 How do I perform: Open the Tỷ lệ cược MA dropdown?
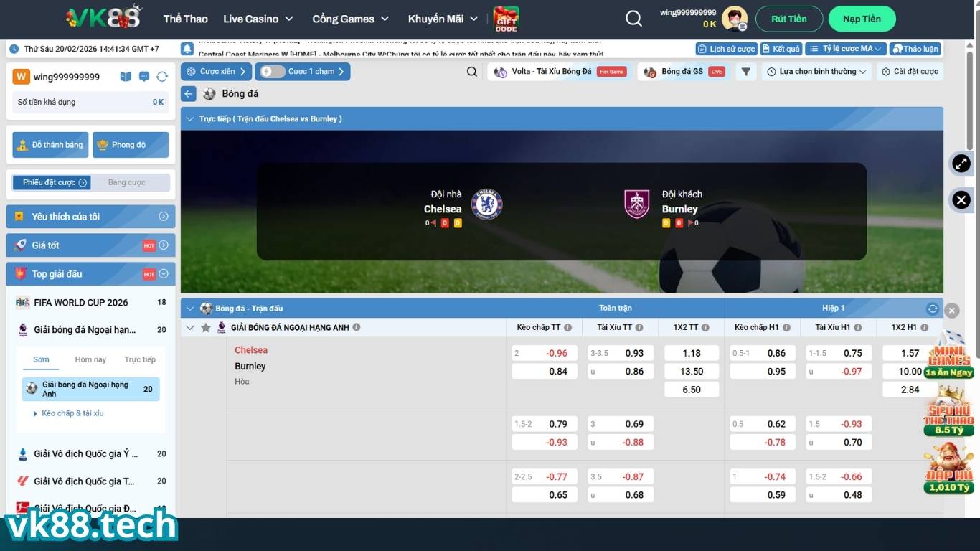coord(845,49)
